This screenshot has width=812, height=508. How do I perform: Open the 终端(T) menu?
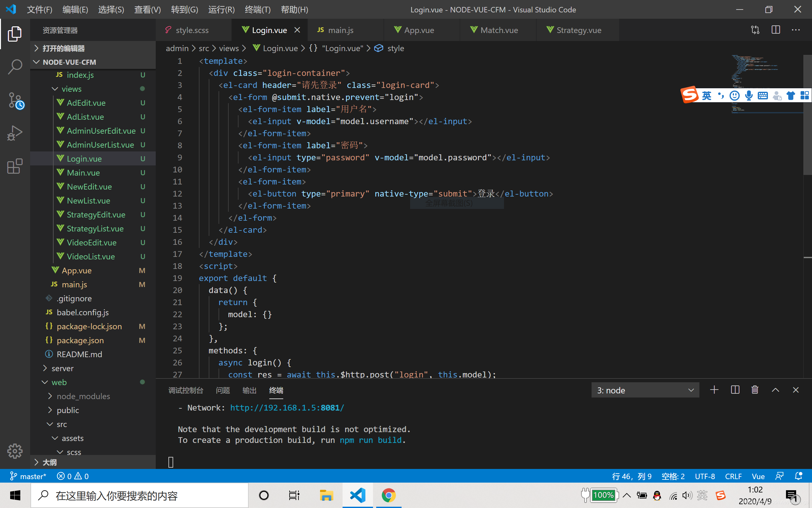point(257,10)
